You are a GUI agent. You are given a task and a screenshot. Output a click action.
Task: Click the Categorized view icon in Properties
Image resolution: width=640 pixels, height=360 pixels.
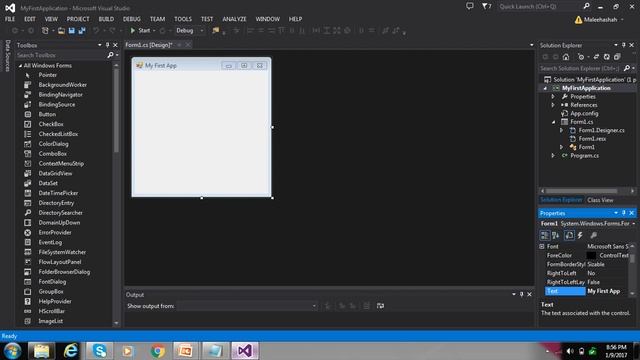(x=544, y=235)
